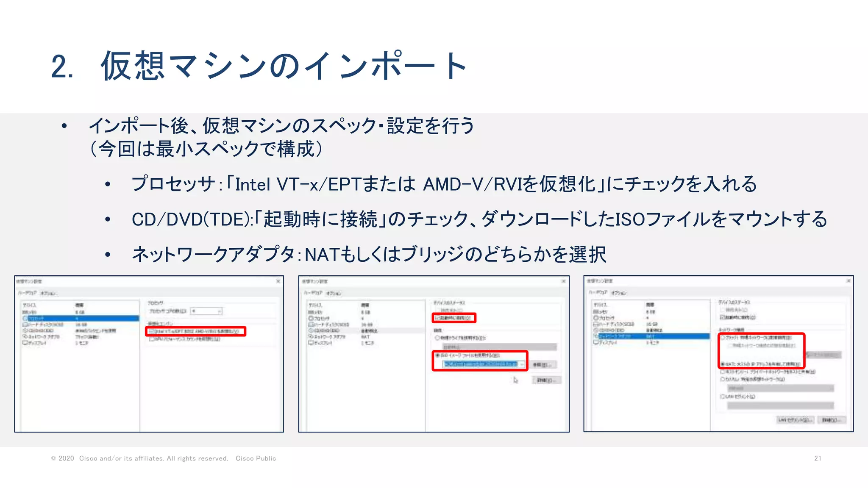The width and height of the screenshot is (868, 488).
Task: Click LAN Segments button in network dialog
Action: coord(795,420)
